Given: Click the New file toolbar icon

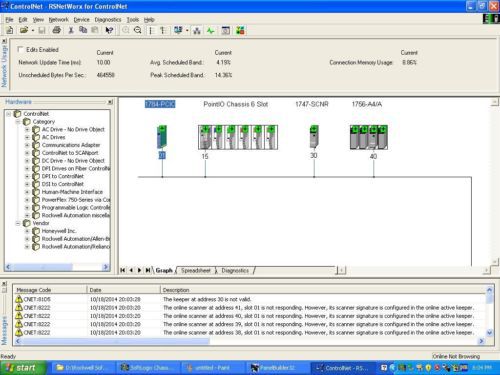Looking at the screenshot, I should pos(10,31).
